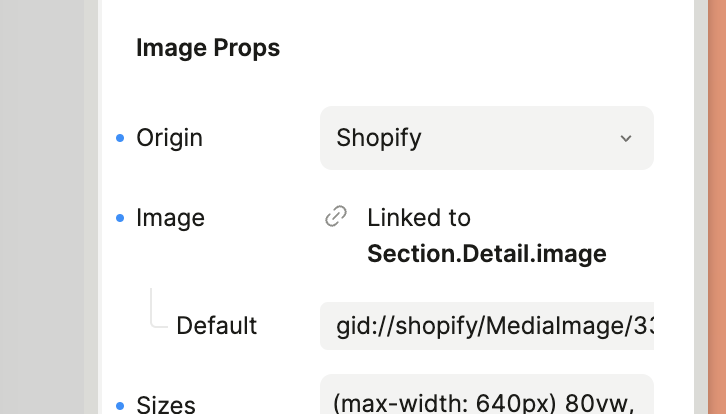Select the Image property label
The height and width of the screenshot is (414, 726).
coord(170,218)
